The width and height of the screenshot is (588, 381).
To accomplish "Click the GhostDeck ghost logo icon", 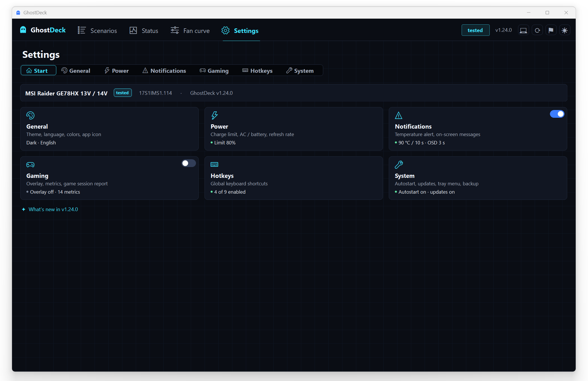I will click(x=23, y=30).
